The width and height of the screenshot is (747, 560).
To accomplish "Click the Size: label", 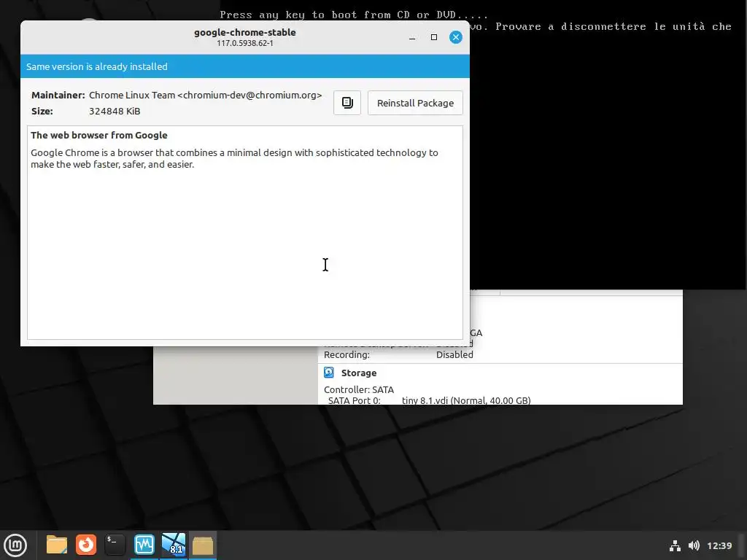I will pyautogui.click(x=42, y=112).
